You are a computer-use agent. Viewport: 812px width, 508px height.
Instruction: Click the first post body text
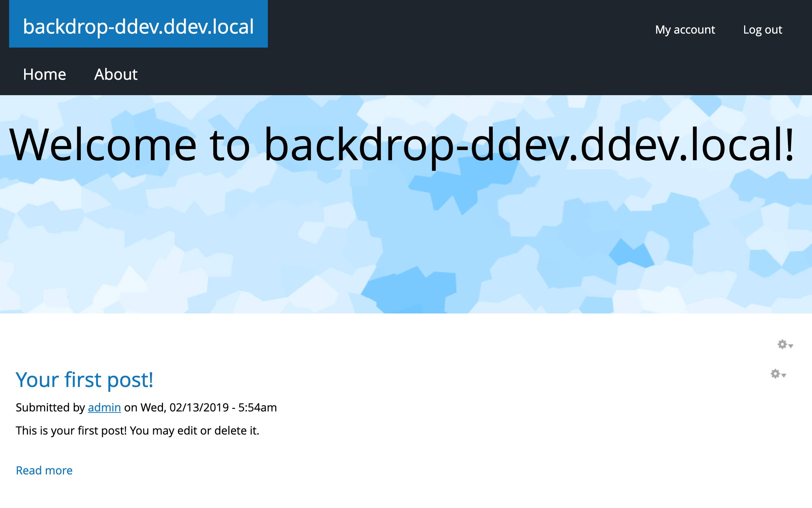pyautogui.click(x=137, y=430)
